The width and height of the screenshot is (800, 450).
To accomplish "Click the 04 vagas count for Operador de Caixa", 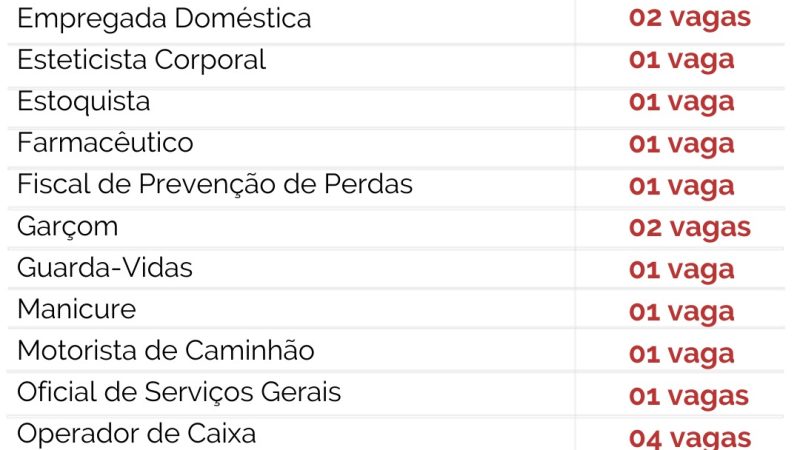I will point(689,437).
